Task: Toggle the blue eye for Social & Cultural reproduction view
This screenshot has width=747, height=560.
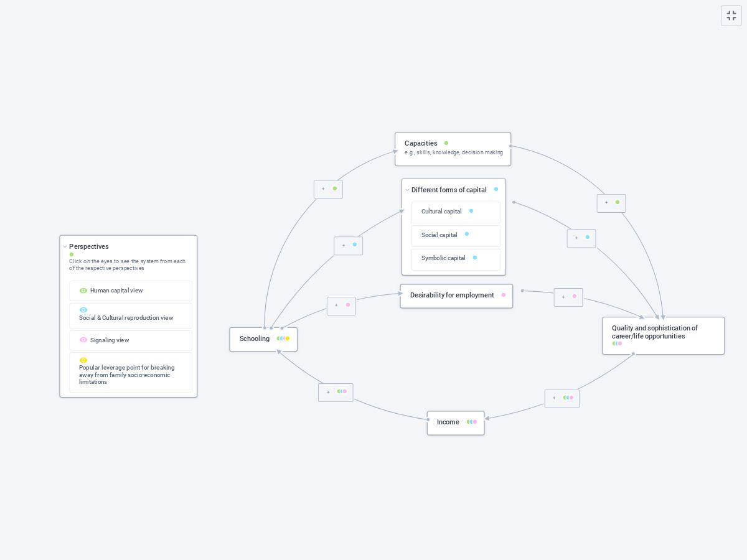Action: [83, 310]
